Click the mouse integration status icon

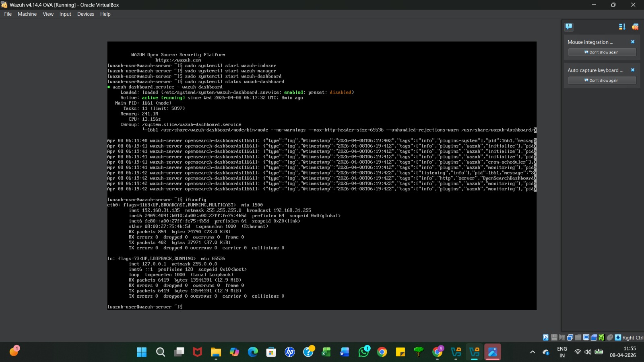pos(610,337)
